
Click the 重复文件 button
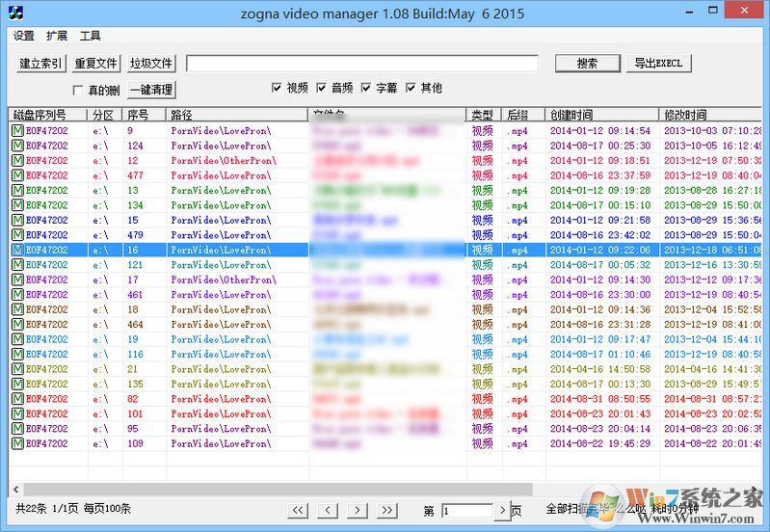(95, 64)
